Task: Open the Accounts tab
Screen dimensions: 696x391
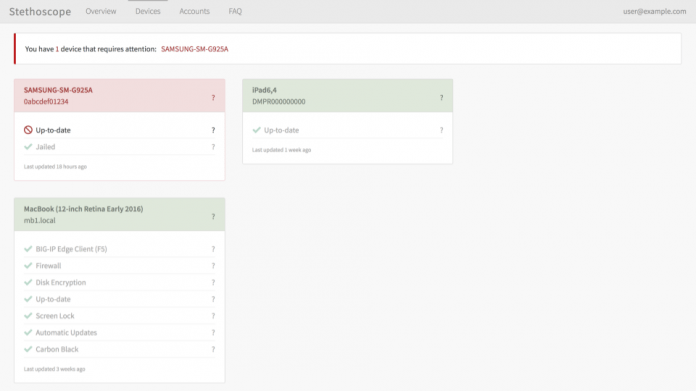Action: pos(194,11)
